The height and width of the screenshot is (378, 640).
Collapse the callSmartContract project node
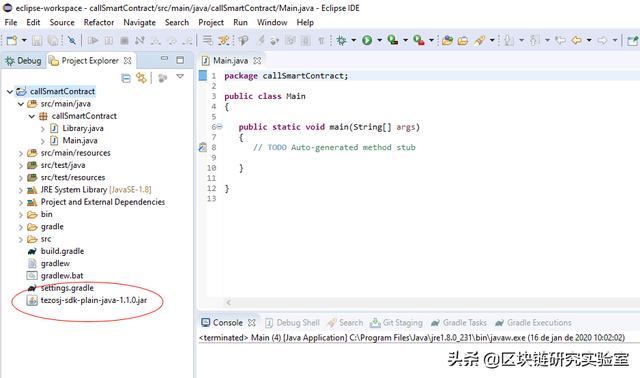click(x=10, y=91)
